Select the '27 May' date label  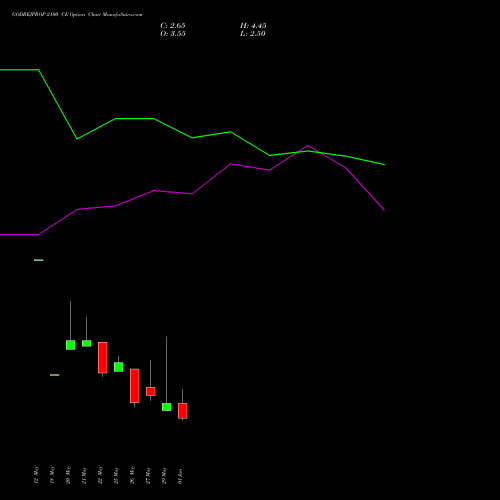[x=148, y=475]
